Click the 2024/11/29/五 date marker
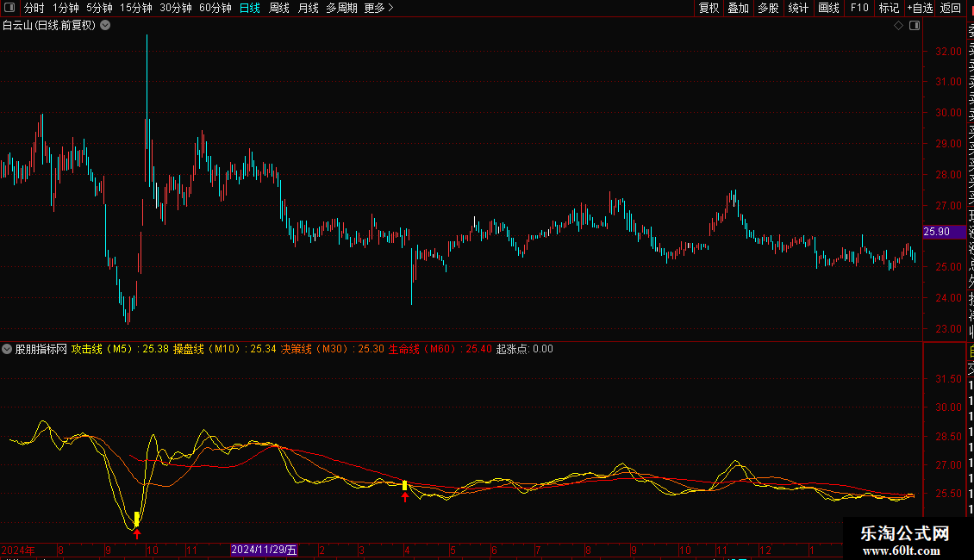Screen dimensions: 974x560 264,550
